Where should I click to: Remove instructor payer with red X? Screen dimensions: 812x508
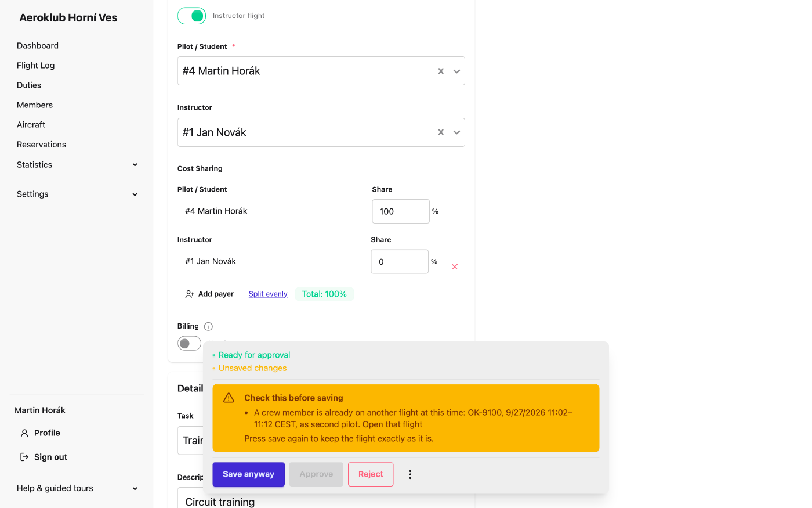click(455, 266)
